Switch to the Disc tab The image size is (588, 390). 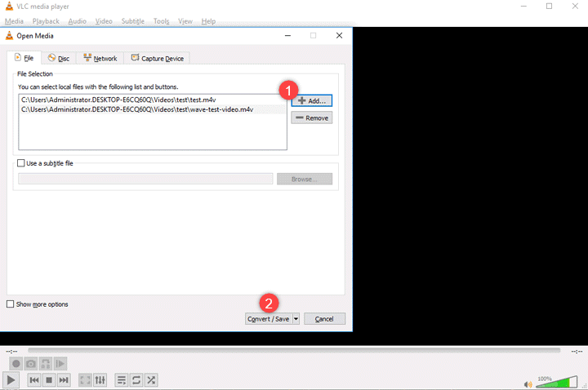[x=59, y=59]
